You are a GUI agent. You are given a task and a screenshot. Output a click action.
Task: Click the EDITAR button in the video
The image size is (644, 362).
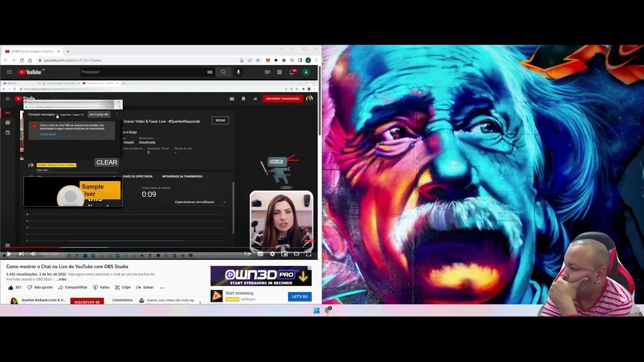click(x=220, y=120)
